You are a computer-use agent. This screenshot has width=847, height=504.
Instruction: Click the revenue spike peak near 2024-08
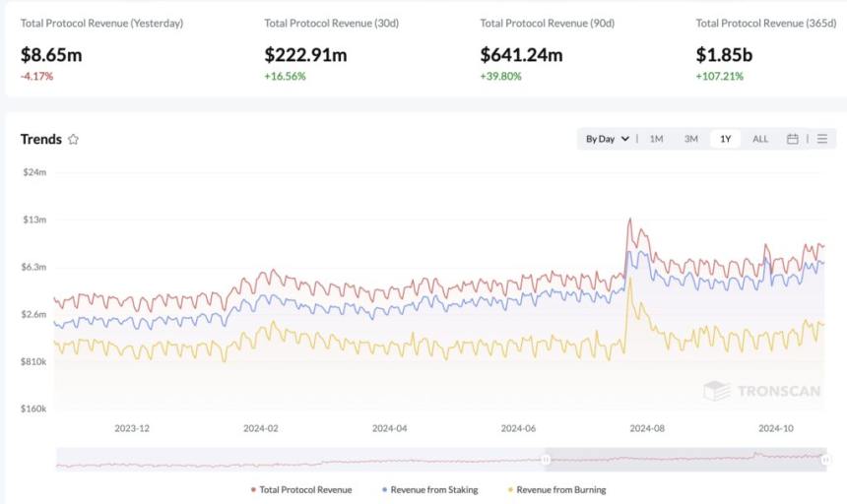pos(629,220)
